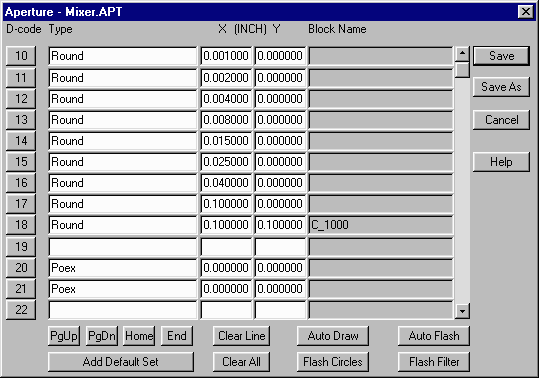
Task: Edit X value 0.008000
Action: point(226,120)
